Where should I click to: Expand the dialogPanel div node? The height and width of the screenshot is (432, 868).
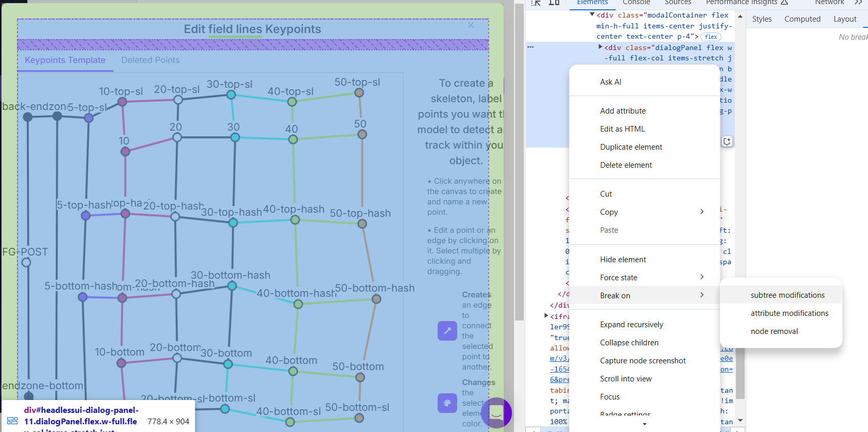600,47
